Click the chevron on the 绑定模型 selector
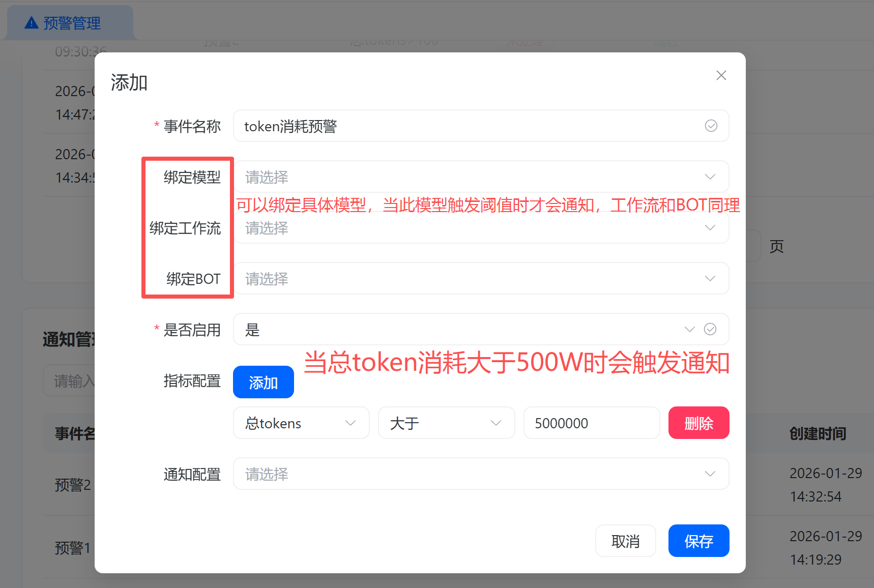Screen dimensions: 874x588 (x=710, y=177)
